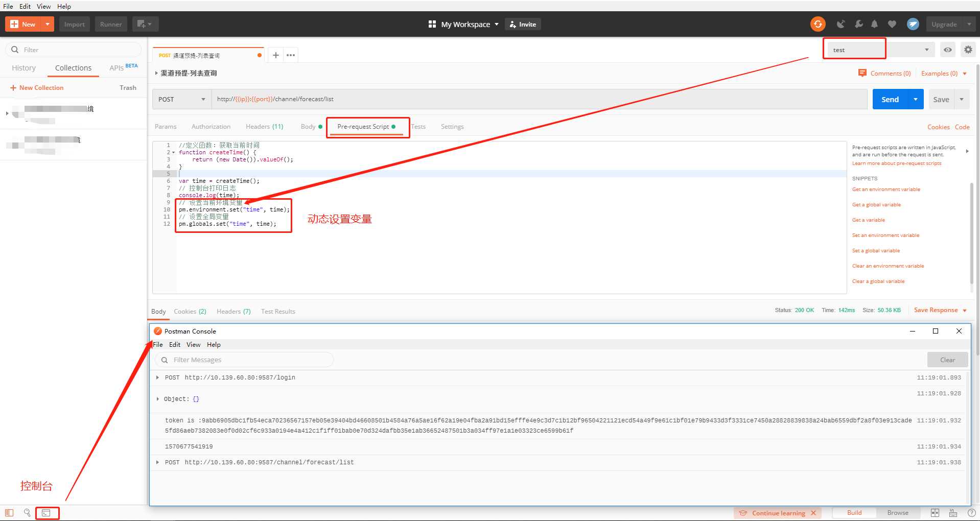Expand POST channel/forecast/list console entry

(157, 462)
